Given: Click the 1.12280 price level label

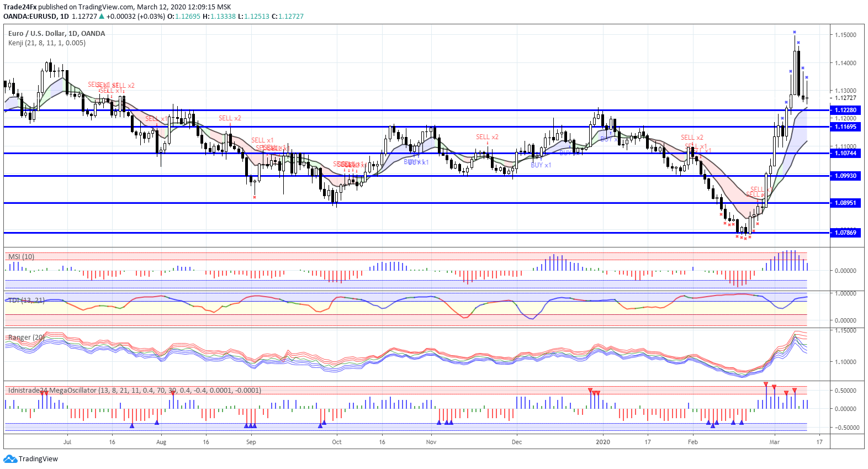Looking at the screenshot, I should pos(845,110).
